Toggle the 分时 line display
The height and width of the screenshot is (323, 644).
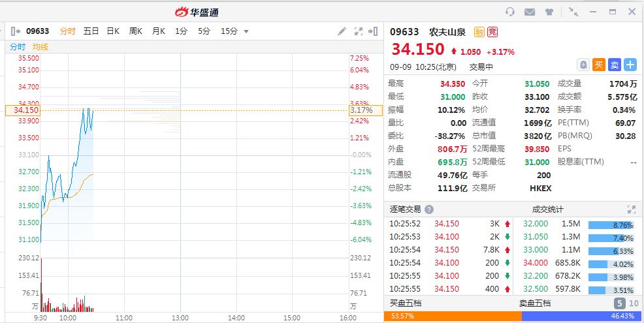pos(18,47)
